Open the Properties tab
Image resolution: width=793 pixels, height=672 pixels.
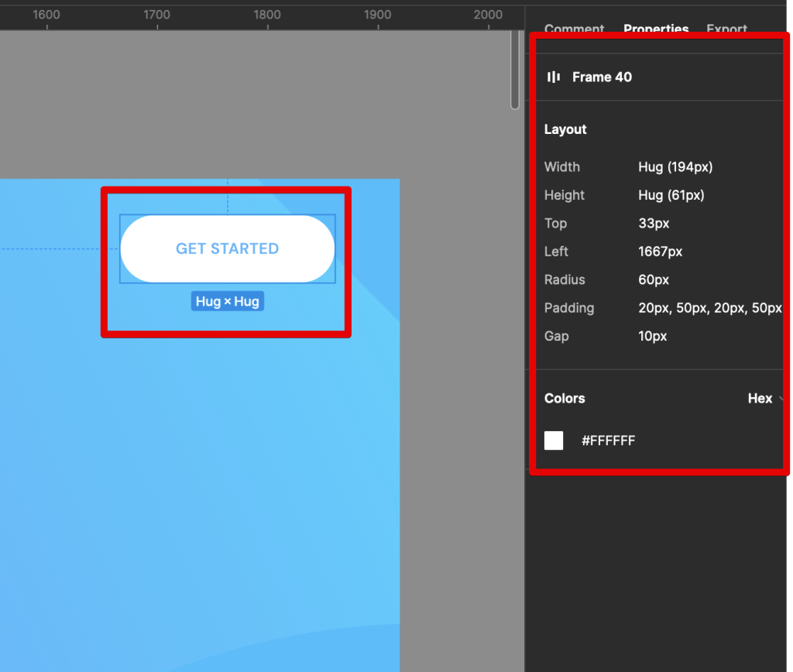[656, 29]
